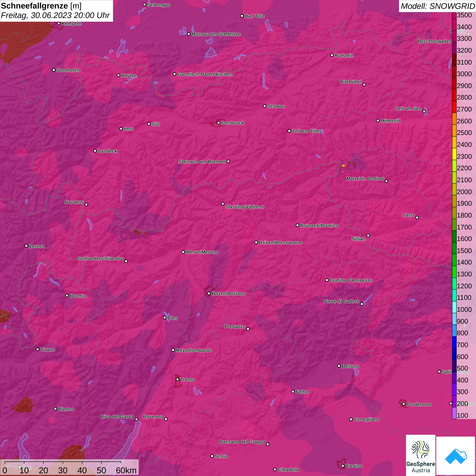
Task: Click the 'Pieve di Cadore' map label
Action: (x=341, y=301)
